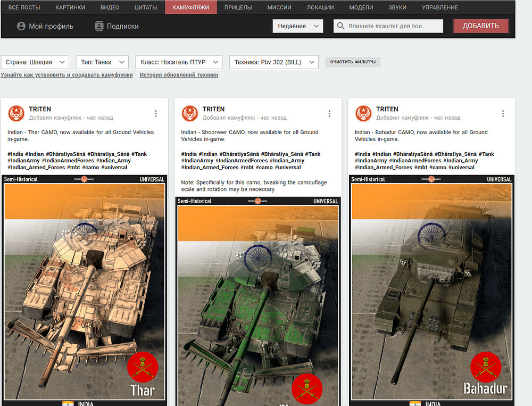Open the Bahadur camo preview image

[x=431, y=291]
